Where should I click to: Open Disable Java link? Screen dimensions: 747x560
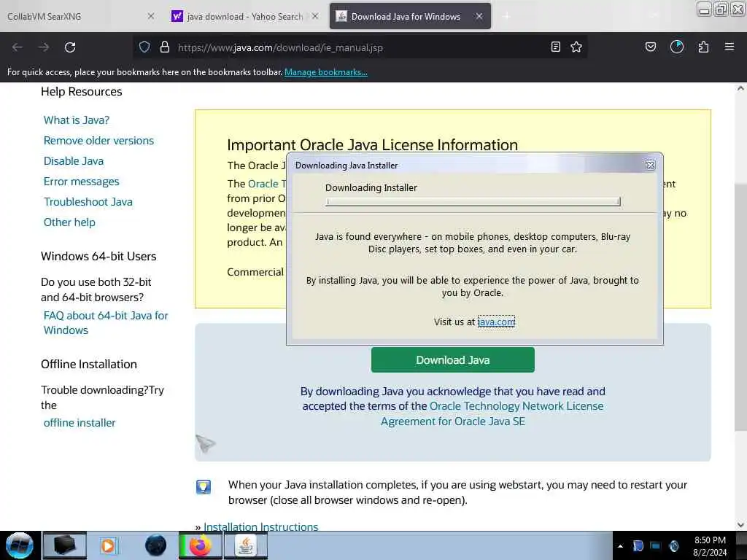(x=74, y=161)
